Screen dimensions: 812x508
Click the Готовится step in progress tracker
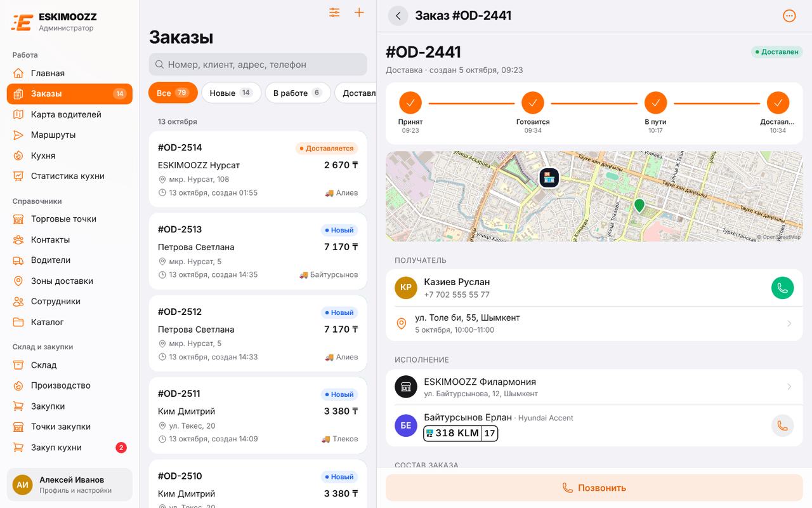(x=533, y=112)
